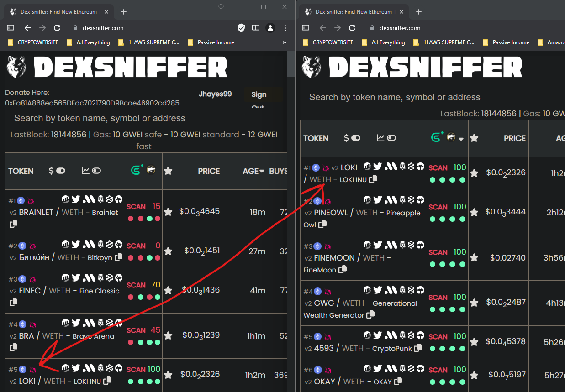Toggle the chart switch in right window header
Image resolution: width=565 pixels, height=392 pixels.
tap(391, 138)
